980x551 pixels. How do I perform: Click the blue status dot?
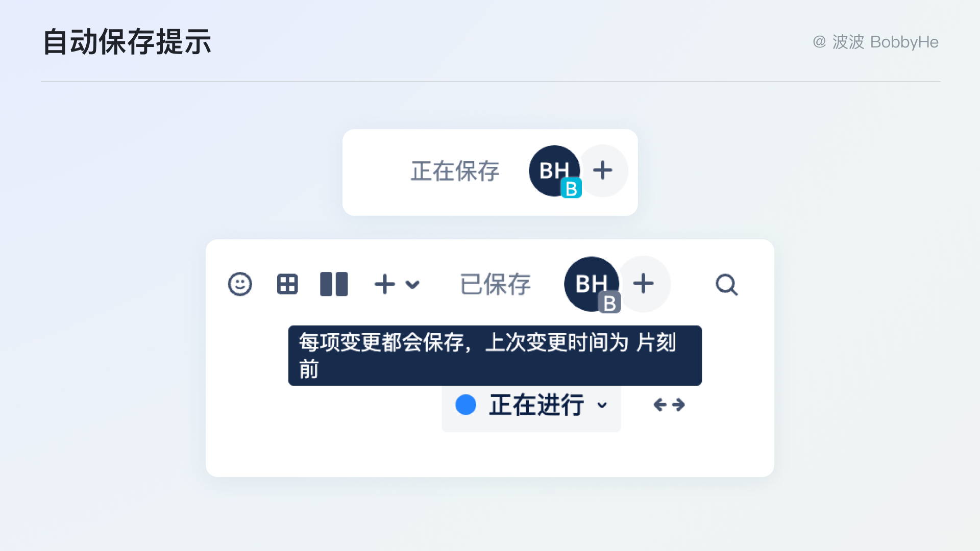pyautogui.click(x=465, y=405)
